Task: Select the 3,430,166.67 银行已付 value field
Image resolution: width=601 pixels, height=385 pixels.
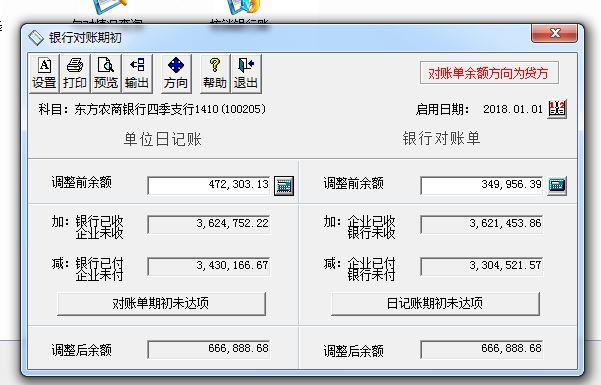Action: click(209, 266)
